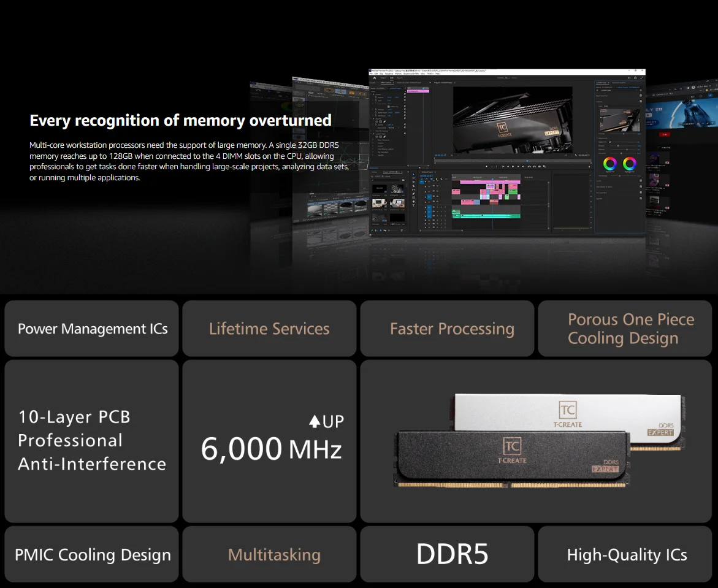Click the teal audio clip in Premiere timeline

[486, 215]
